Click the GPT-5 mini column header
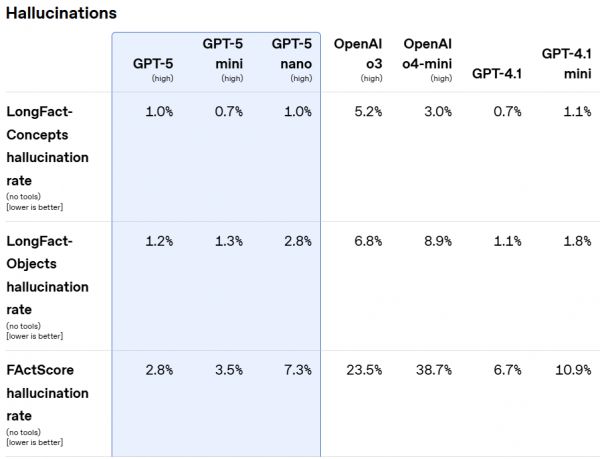Image resolution: width=600 pixels, height=459 pixels. click(223, 53)
